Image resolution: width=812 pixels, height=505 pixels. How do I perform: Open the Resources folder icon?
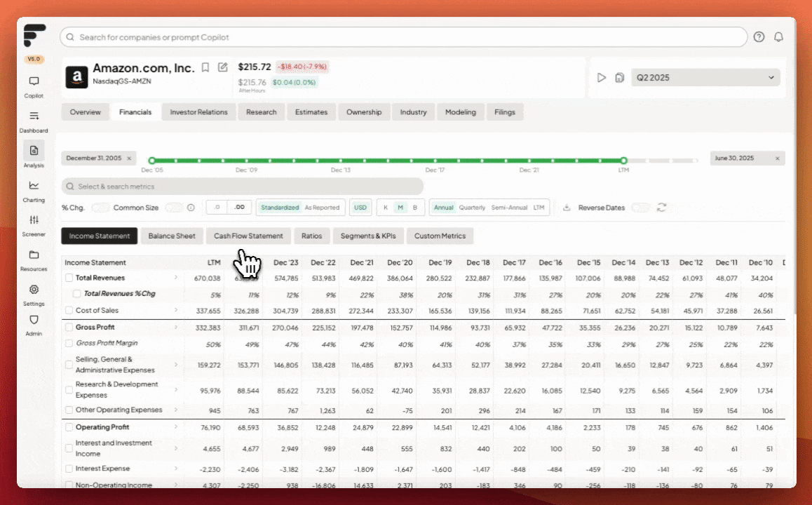click(34, 255)
